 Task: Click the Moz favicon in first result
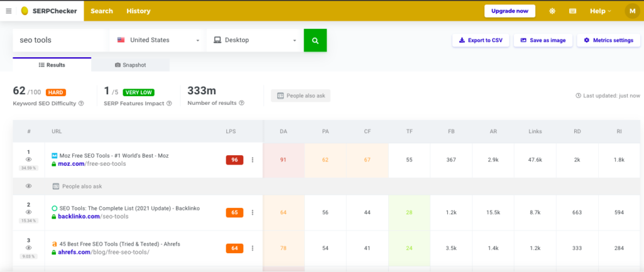54,156
